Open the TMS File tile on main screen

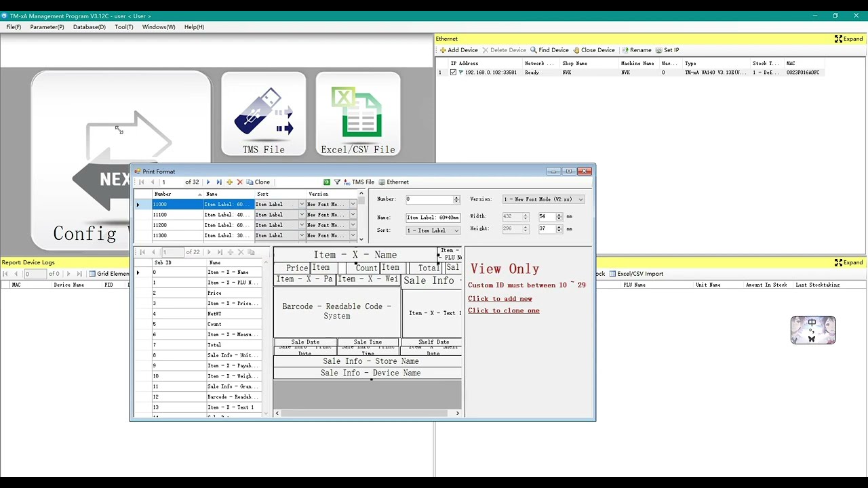[263, 114]
